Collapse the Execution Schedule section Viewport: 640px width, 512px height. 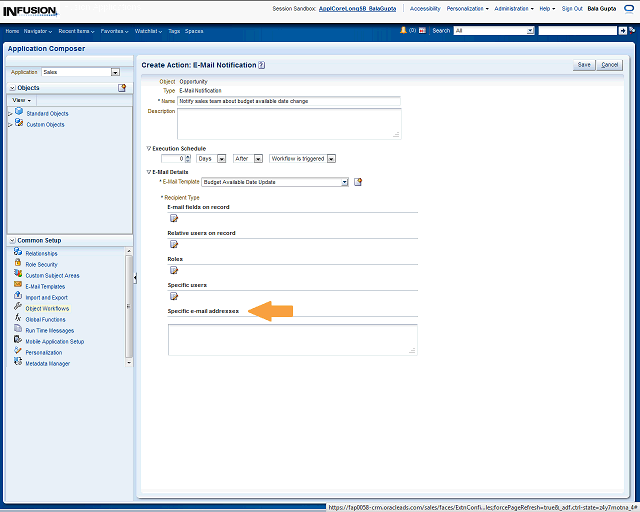coord(149,148)
